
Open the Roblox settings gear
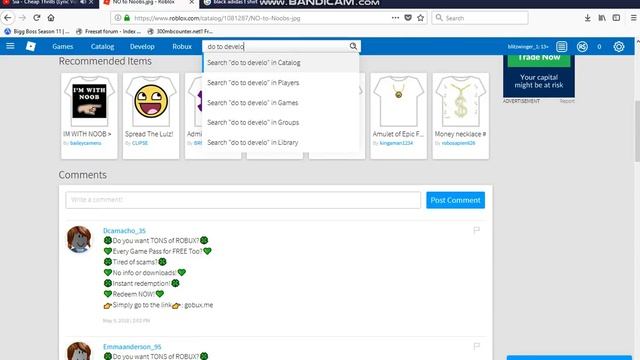coord(619,47)
